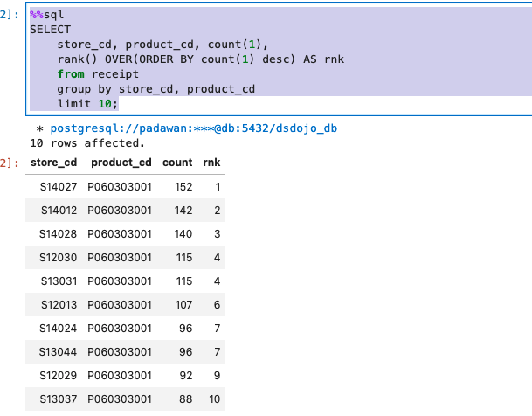Click the input cell prompt number

(x=9, y=15)
